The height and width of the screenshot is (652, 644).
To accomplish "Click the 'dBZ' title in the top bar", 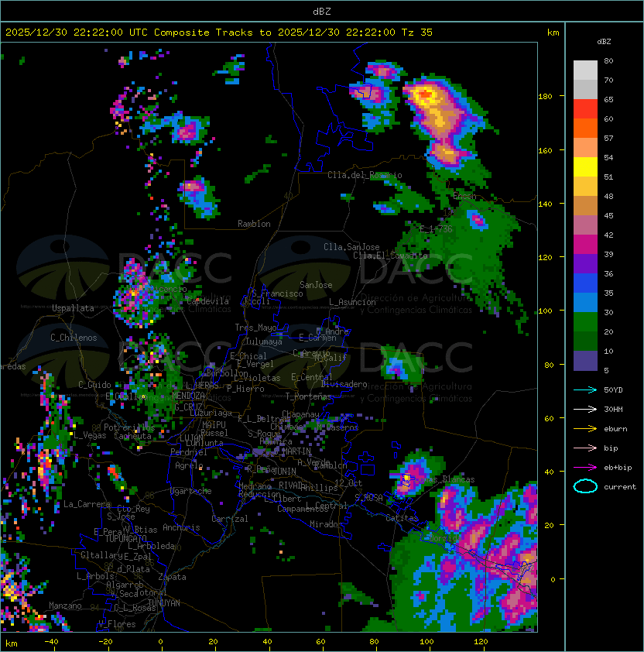I will (322, 11).
